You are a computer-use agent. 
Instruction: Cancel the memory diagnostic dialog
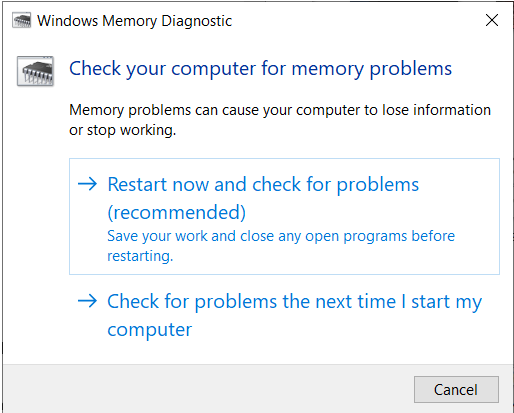(456, 389)
